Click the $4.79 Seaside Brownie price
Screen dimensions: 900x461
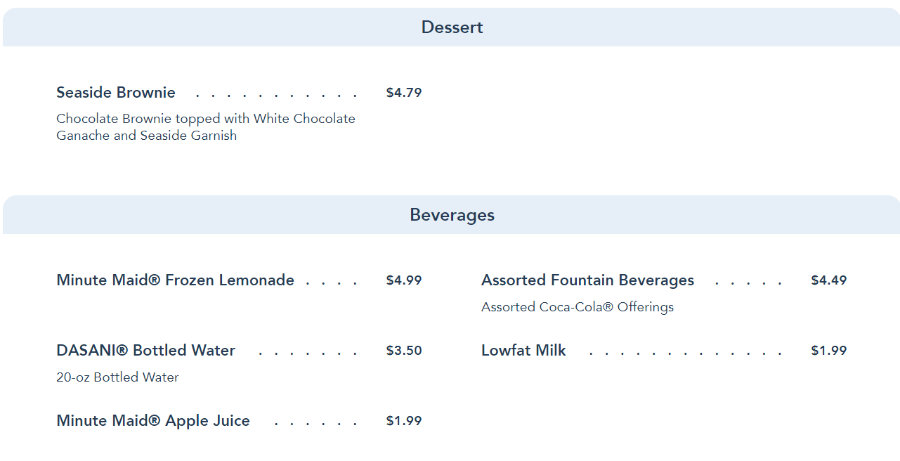404,93
